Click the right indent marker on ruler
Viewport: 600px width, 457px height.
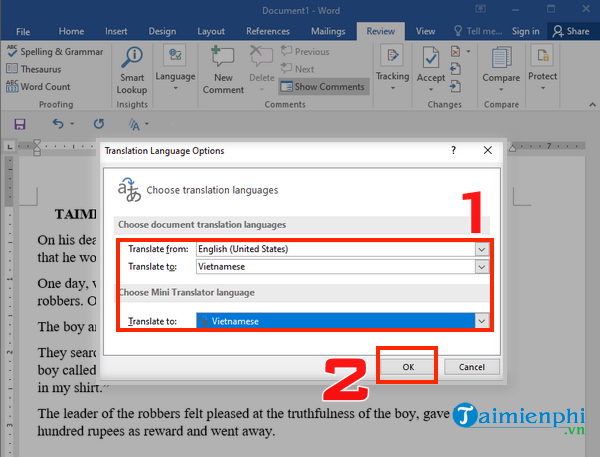click(512, 148)
